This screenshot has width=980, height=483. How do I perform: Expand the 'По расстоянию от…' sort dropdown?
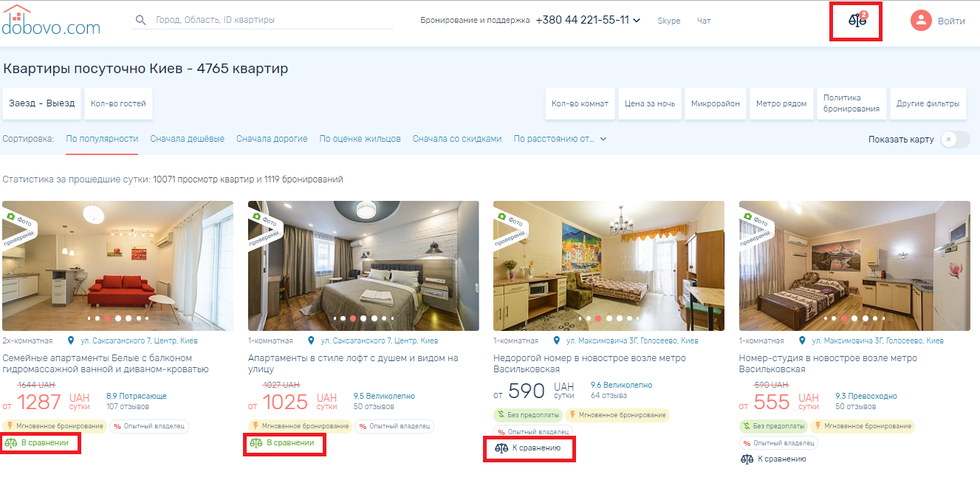561,139
